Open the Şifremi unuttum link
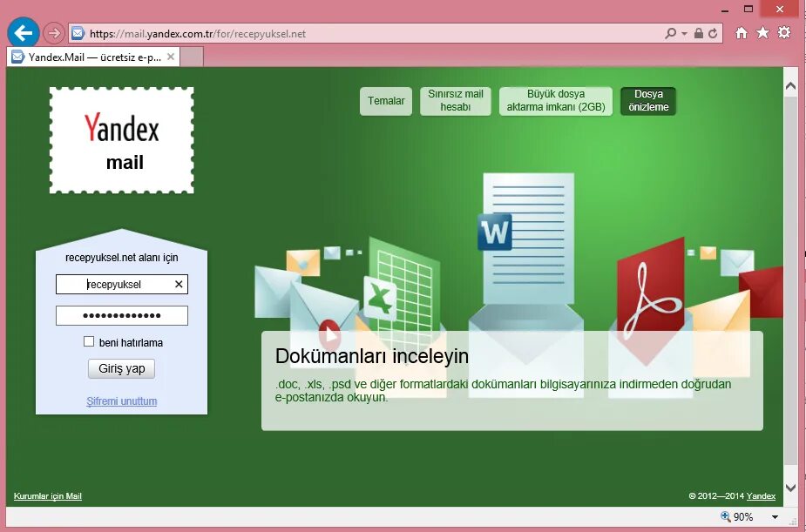The width and height of the screenshot is (806, 532). point(122,401)
